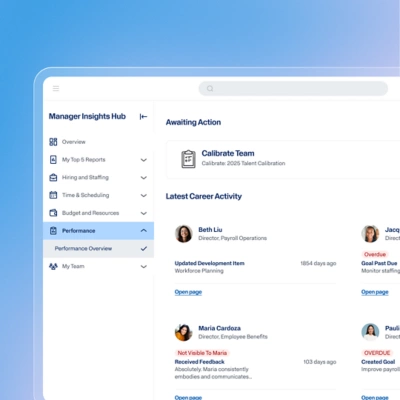This screenshot has height=400, width=400.
Task: Select My Top 5 Reports menu item
Action: (98, 160)
